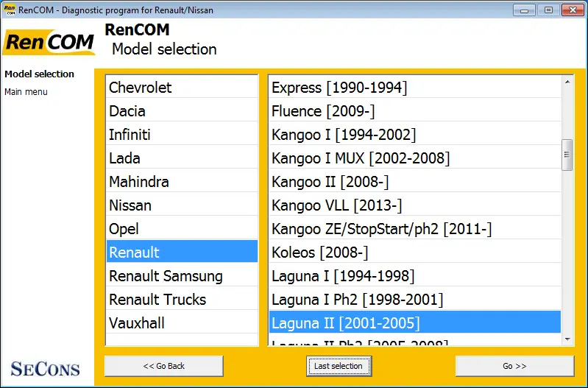This screenshot has height=388, width=588.
Task: Select Chevrolet in the make list
Action: (x=183, y=88)
